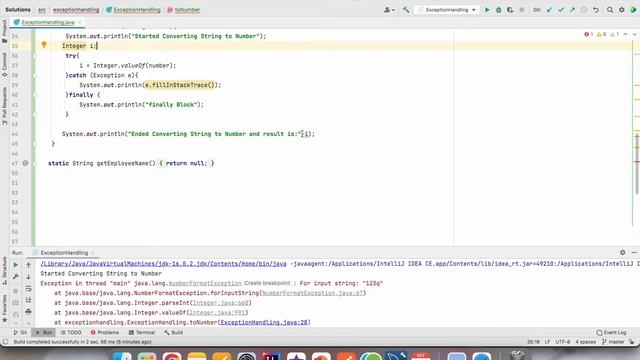Open the Terminal tool window tab
This screenshot has height=360, width=640.
click(x=142, y=333)
